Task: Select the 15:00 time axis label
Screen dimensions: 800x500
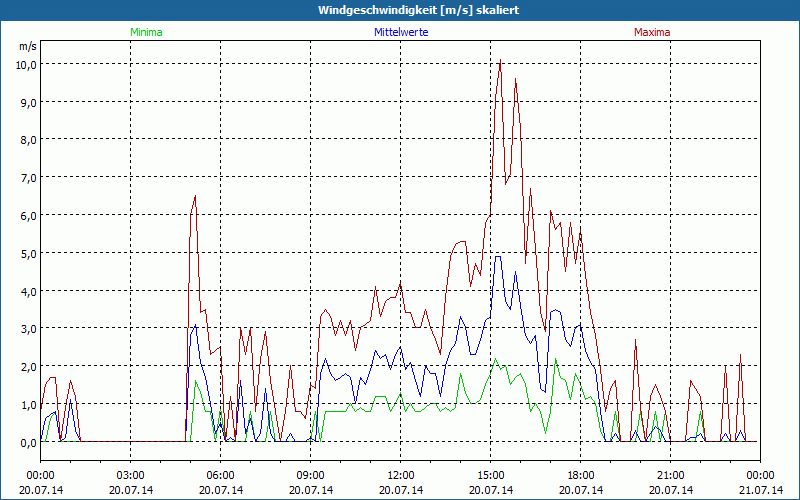Action: (491, 475)
